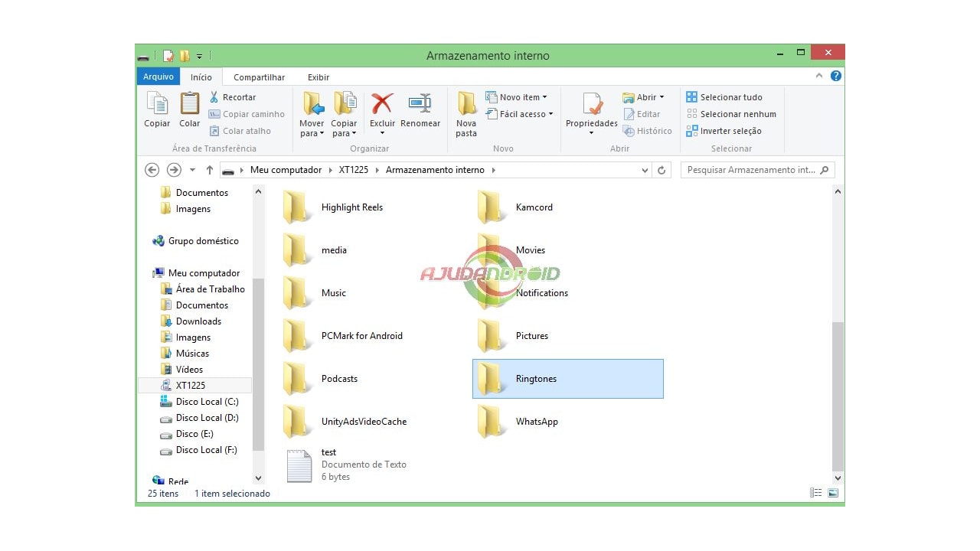Screen dimensions: 980x551
Task: Open recent locations dropdown arrow beside Forward
Action: tap(192, 170)
